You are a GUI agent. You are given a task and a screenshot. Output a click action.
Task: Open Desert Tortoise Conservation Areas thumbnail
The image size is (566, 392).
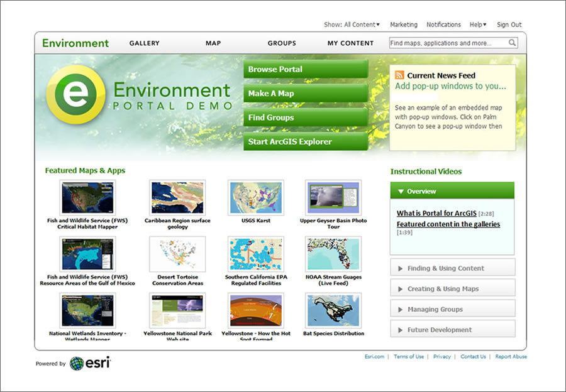177,254
